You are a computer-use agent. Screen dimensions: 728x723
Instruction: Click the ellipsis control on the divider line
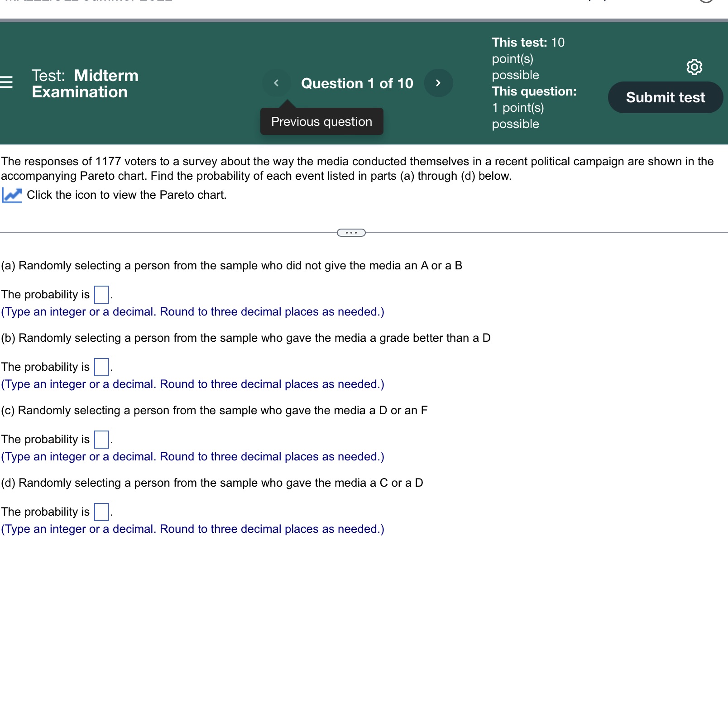pyautogui.click(x=351, y=232)
